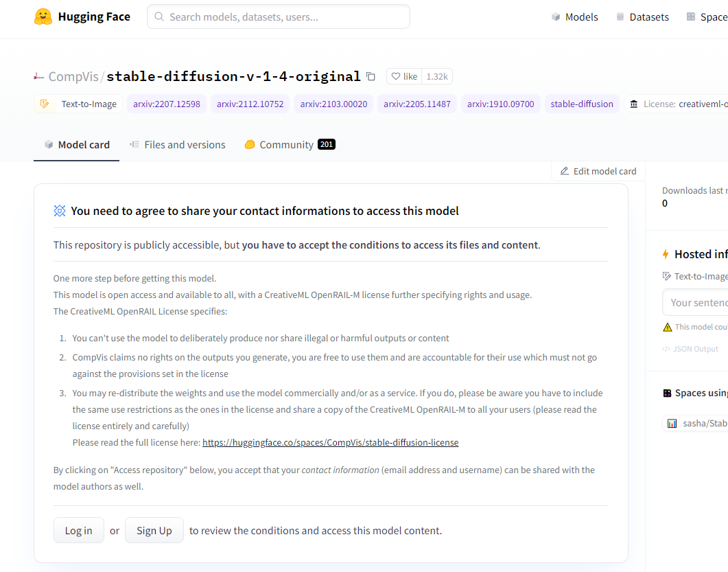Open Models in top navigation
728x572 pixels.
click(x=575, y=16)
